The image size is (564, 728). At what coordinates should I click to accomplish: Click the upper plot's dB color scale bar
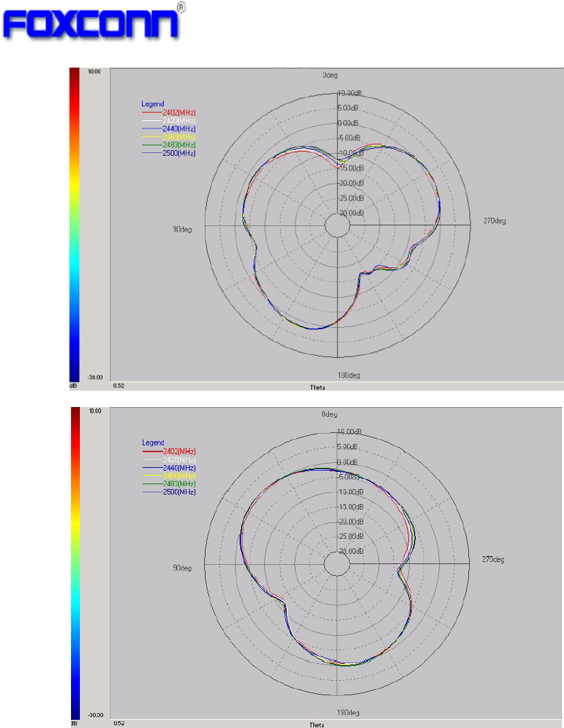tap(74, 225)
